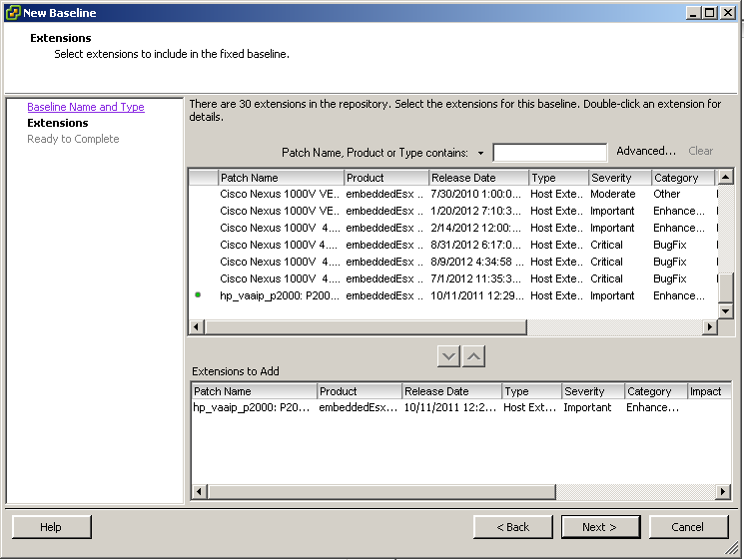Sort Extensions to Add by Severity

(x=593, y=391)
